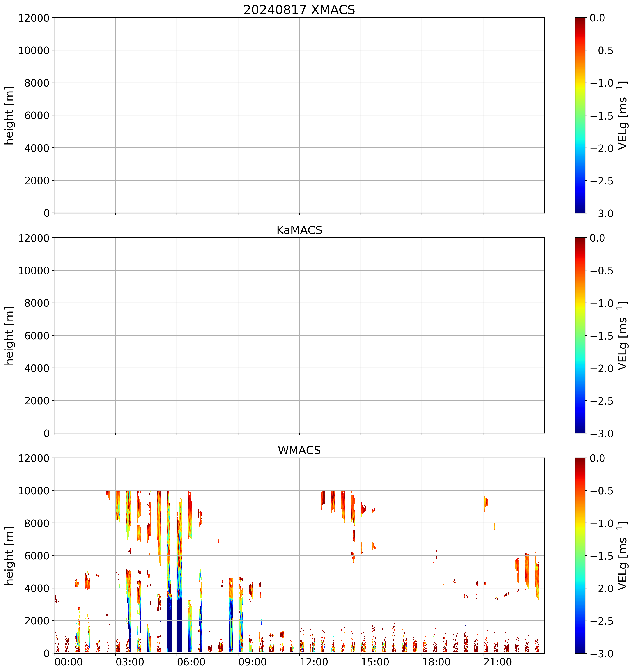This screenshot has height=672, width=634.
Task: Click the −3.0 tick of the WMACS colorbar
Action: (602, 654)
